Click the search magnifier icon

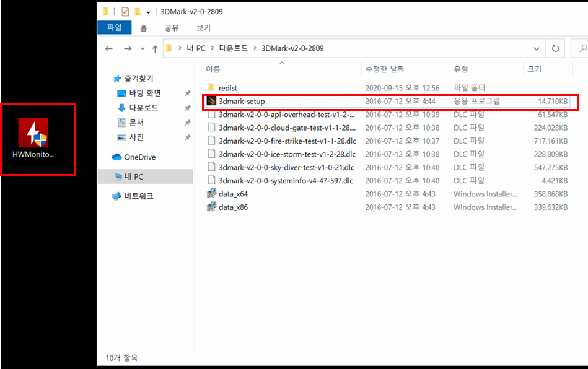(583, 48)
